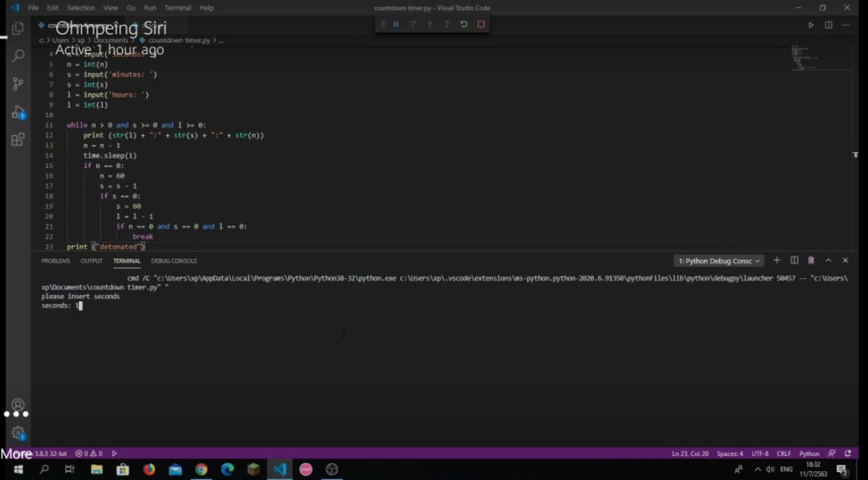Click the feedback icon in status bar
The image size is (868, 480).
click(x=832, y=453)
